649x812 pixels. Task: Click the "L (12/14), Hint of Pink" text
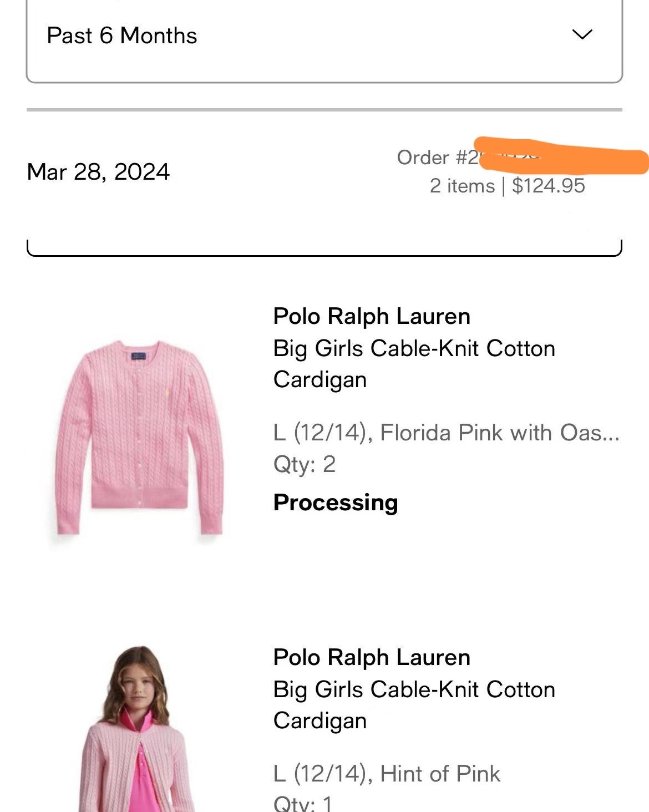pos(387,774)
